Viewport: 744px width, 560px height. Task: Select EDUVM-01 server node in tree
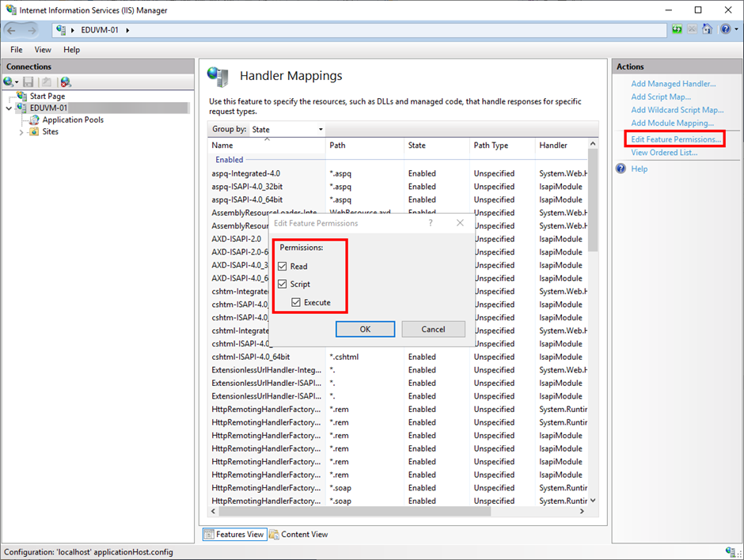(x=48, y=108)
